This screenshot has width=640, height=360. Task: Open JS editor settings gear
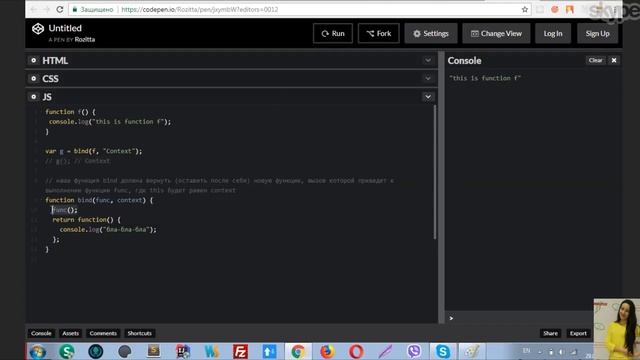33,97
